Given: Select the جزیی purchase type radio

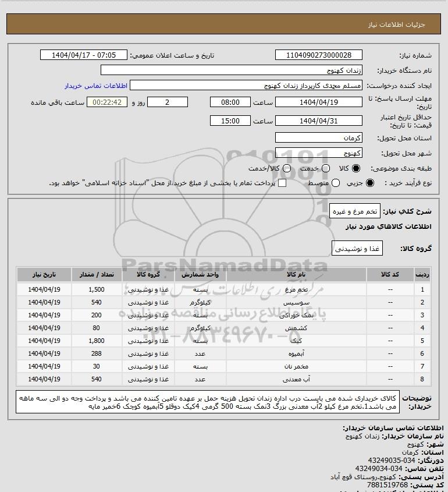Looking at the screenshot, I should (x=370, y=183).
